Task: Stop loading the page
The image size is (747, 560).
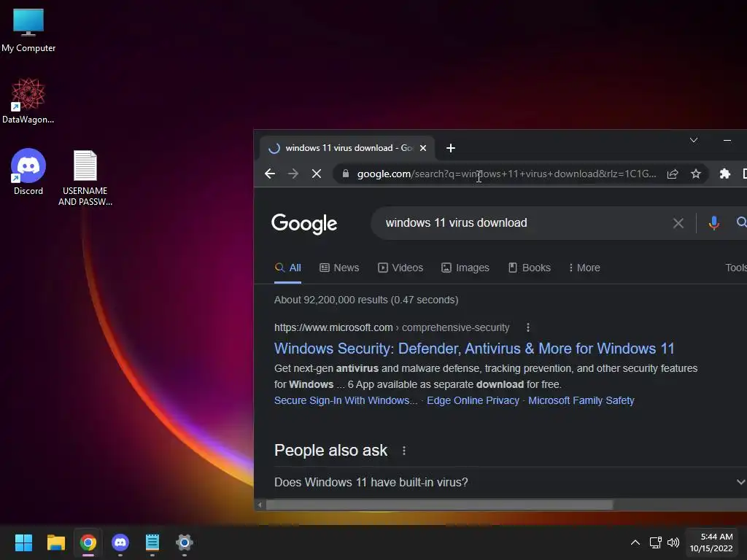Action: tap(317, 174)
